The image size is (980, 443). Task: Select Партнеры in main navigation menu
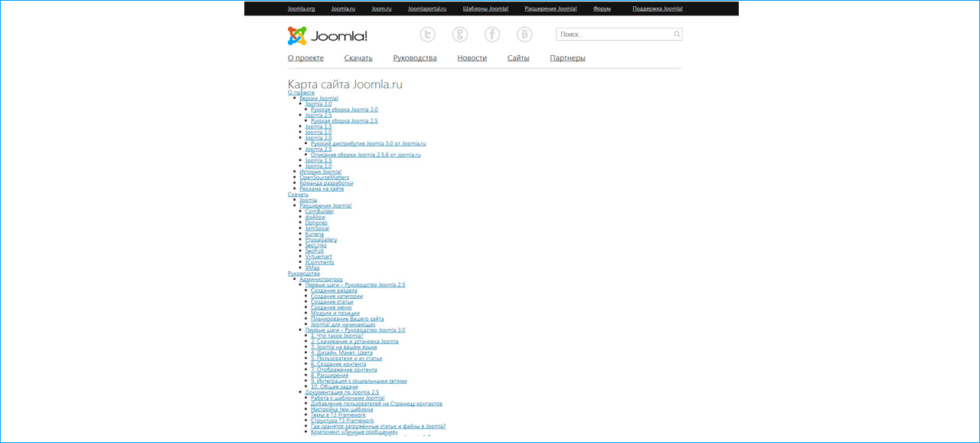tap(567, 58)
